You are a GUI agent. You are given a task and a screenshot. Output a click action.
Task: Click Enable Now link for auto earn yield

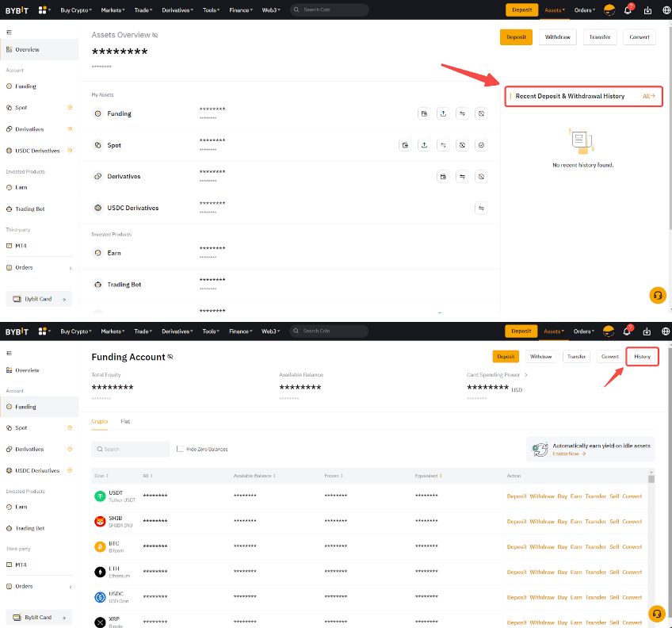coord(569,454)
